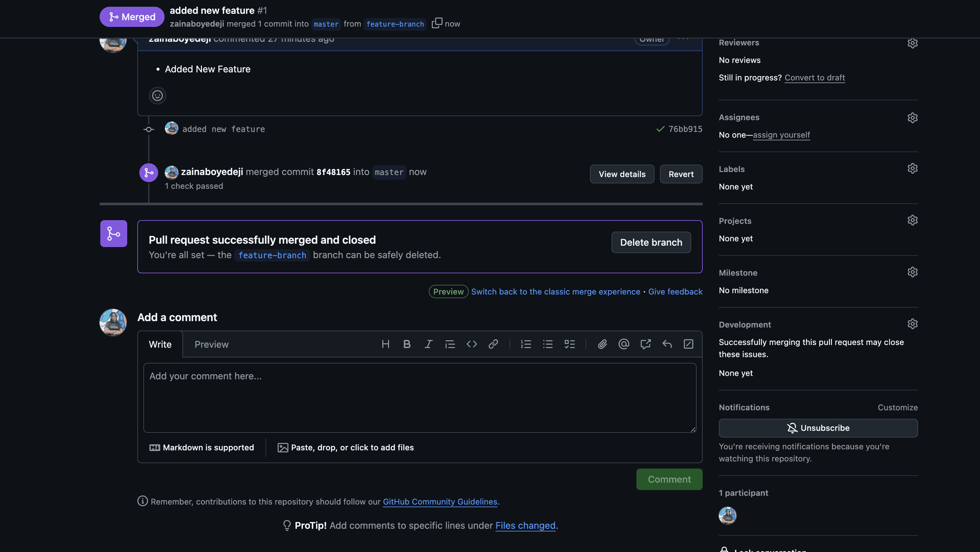The height and width of the screenshot is (552, 980).
Task: Toggle notifications with Unsubscribe button
Action: [818, 428]
